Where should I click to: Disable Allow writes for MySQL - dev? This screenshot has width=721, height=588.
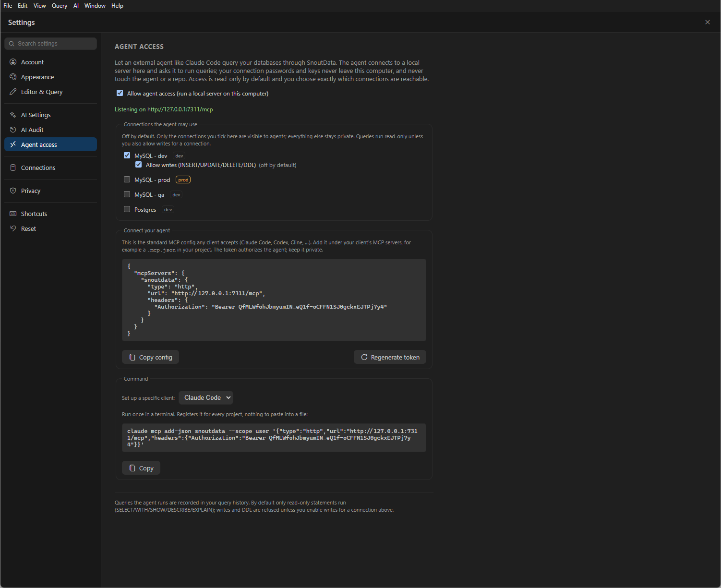139,165
